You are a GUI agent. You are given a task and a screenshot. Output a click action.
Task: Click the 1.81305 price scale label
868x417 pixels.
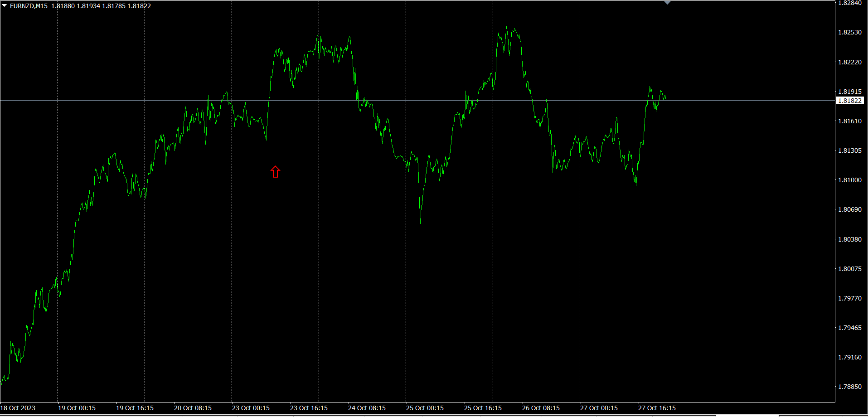tap(850, 150)
